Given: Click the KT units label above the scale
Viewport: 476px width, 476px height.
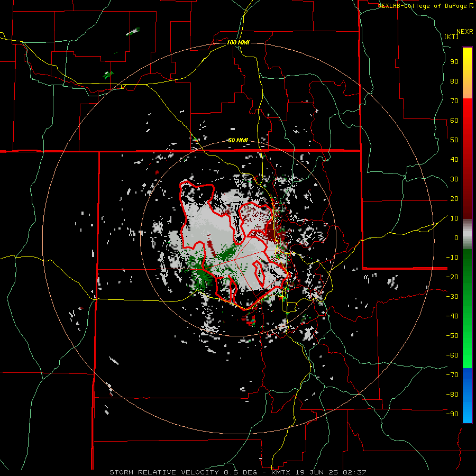Looking at the screenshot, I should (x=452, y=36).
